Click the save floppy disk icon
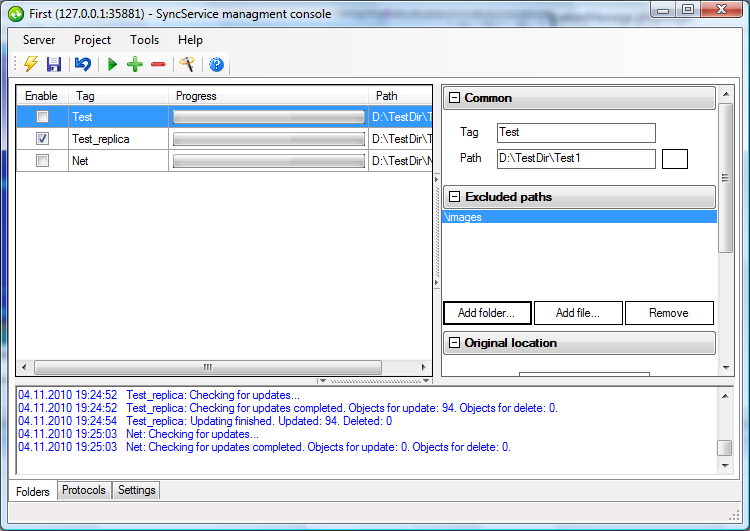Image resolution: width=750 pixels, height=531 pixels. click(x=54, y=64)
